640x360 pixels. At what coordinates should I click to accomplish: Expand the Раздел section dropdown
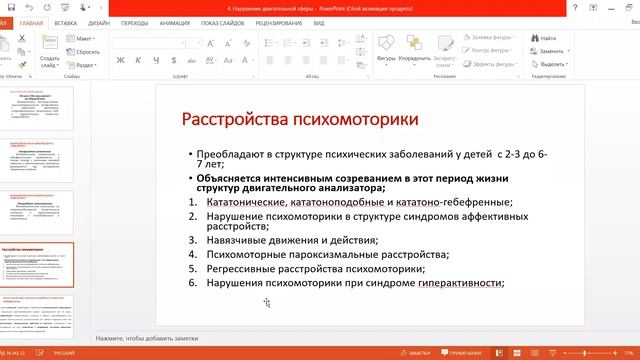click(82, 65)
